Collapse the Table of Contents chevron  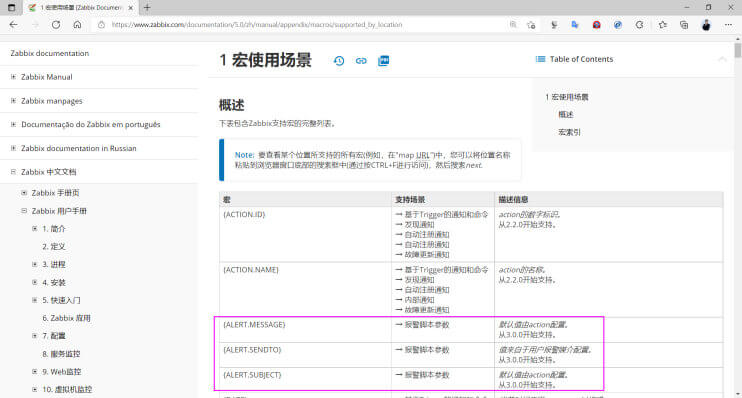click(722, 59)
